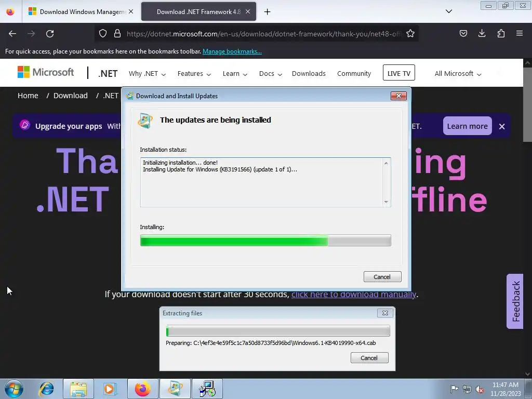Open the Windows Start menu
The width and height of the screenshot is (532, 399).
(x=14, y=389)
